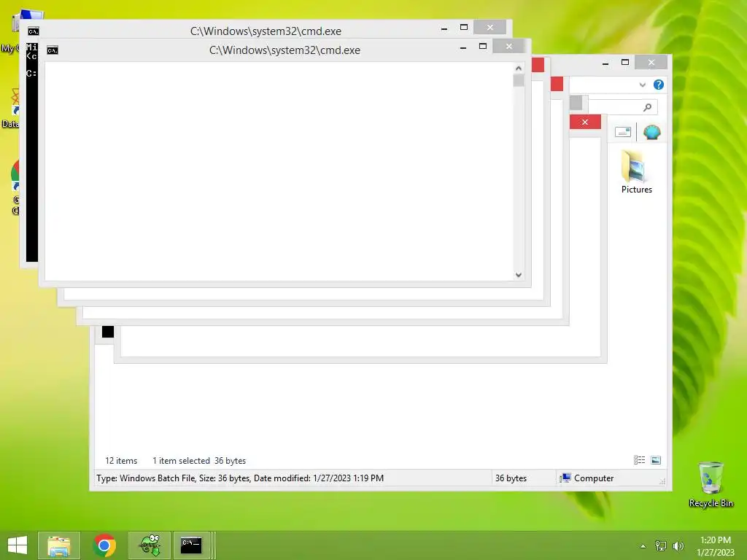Image resolution: width=747 pixels, height=560 pixels.
Task: Click the front cmd window's scroll down arrow
Action: (519, 275)
